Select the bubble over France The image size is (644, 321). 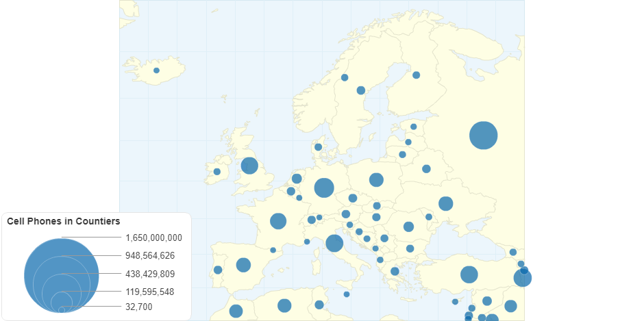(x=278, y=221)
